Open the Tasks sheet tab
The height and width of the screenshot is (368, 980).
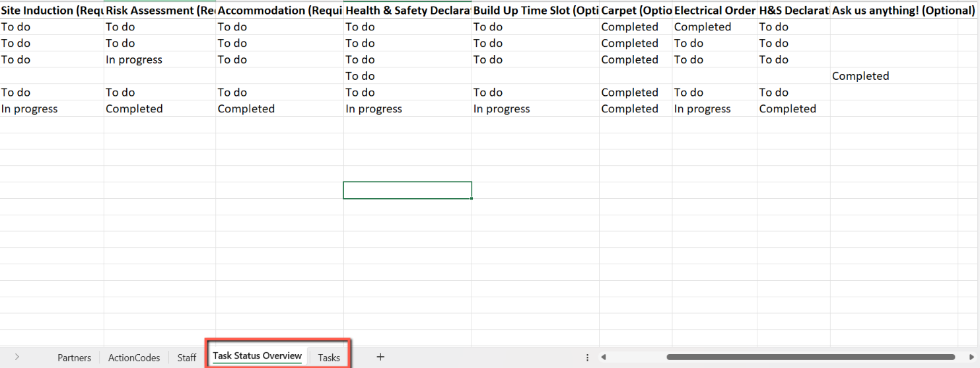(329, 357)
